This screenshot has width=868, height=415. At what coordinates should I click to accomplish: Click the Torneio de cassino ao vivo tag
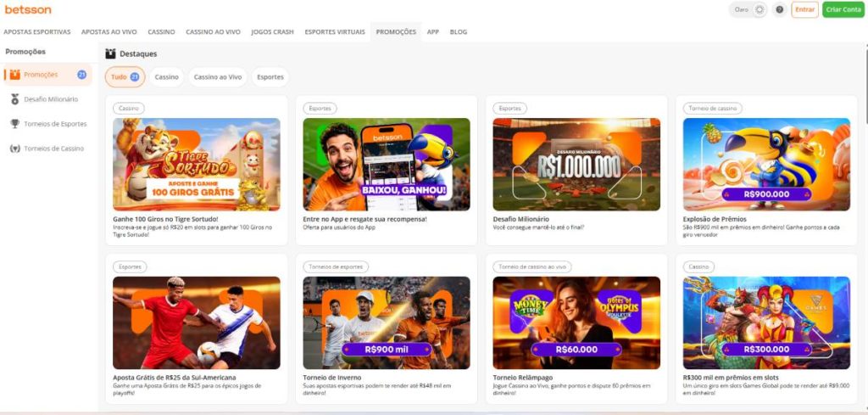(x=532, y=267)
